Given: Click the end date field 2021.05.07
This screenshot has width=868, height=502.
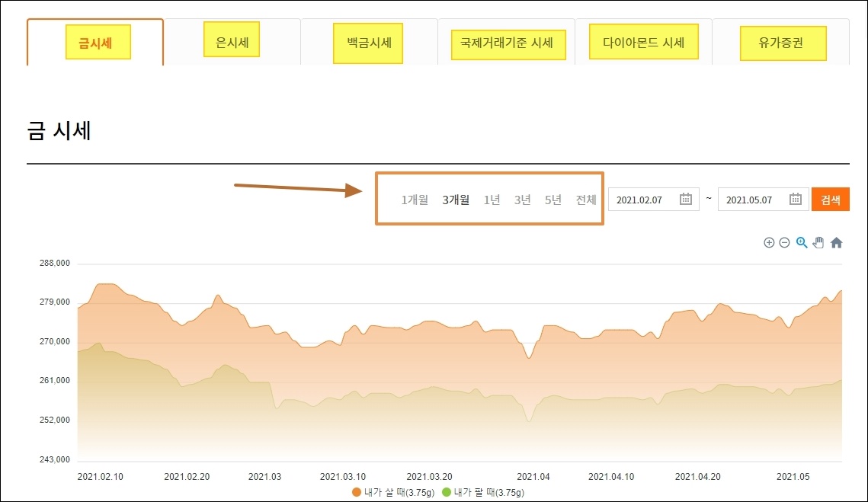Looking at the screenshot, I should coord(763,200).
